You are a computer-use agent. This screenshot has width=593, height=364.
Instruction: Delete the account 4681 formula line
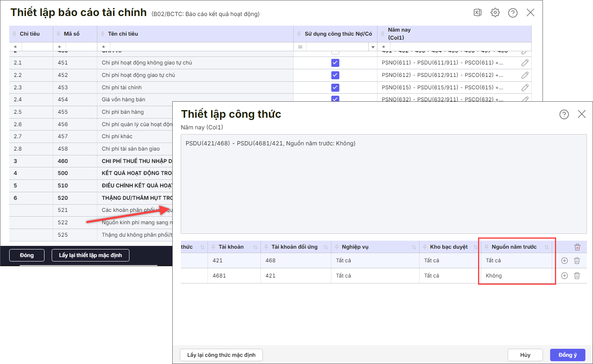pos(577,276)
